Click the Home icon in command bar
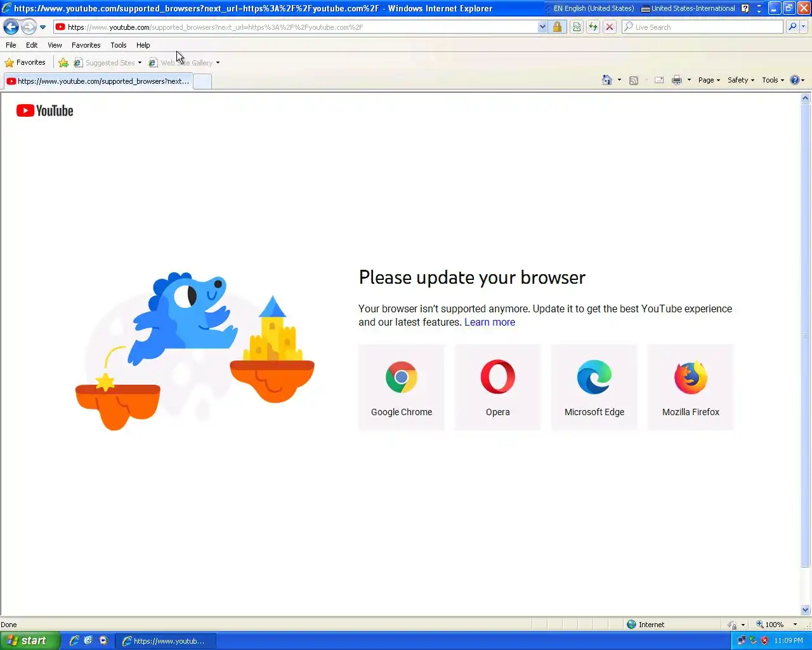Viewport: 812px width, 650px height. (607, 80)
